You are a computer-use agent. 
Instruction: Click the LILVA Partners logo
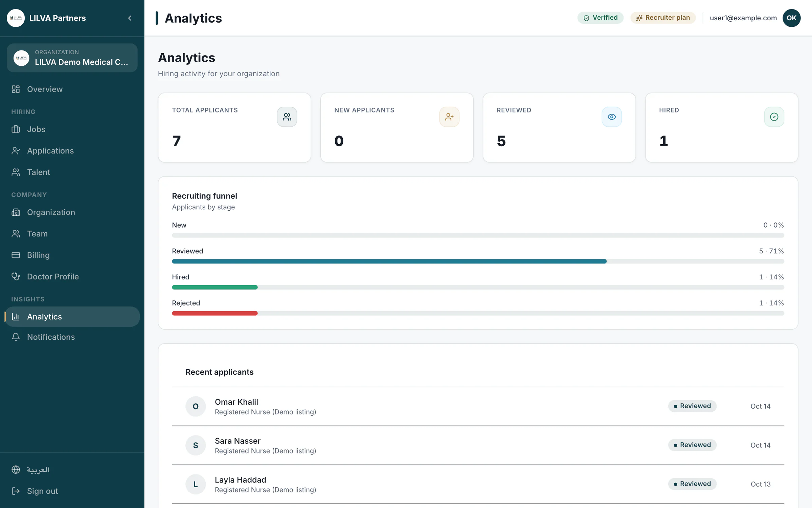16,18
